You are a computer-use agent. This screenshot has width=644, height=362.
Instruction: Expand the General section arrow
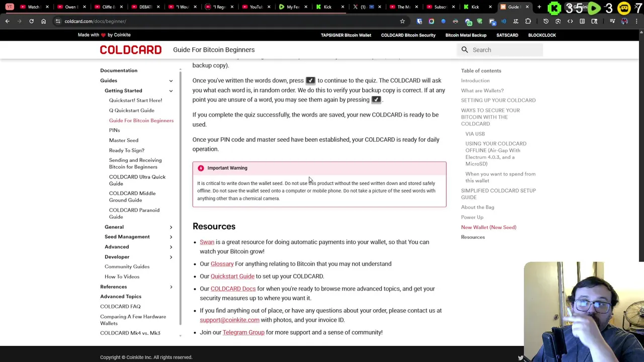pyautogui.click(x=171, y=227)
